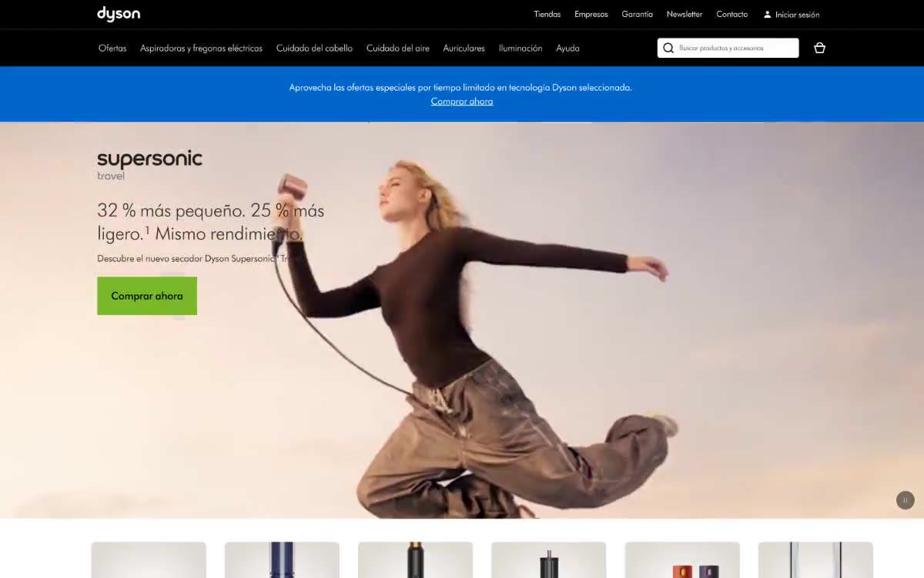
Task: Click the Supersonic travel heading
Action: pos(149,165)
